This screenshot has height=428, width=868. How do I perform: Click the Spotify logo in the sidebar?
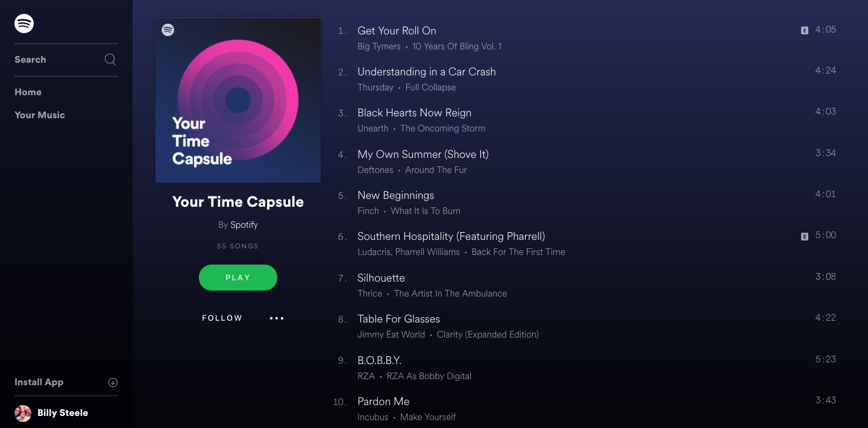tap(24, 24)
